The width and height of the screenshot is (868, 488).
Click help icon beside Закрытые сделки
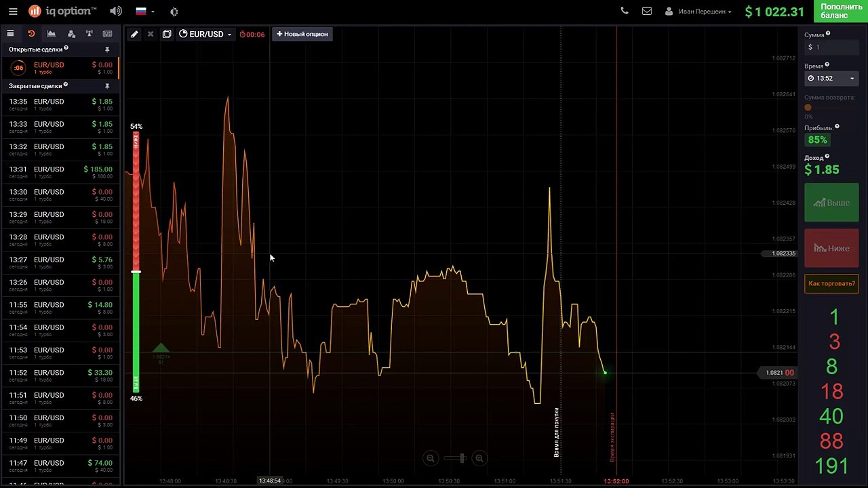click(66, 85)
